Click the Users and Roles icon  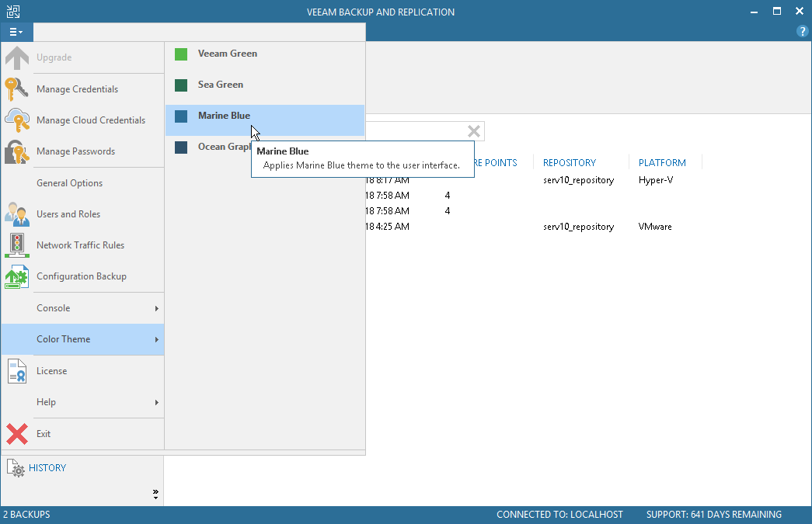pos(16,214)
